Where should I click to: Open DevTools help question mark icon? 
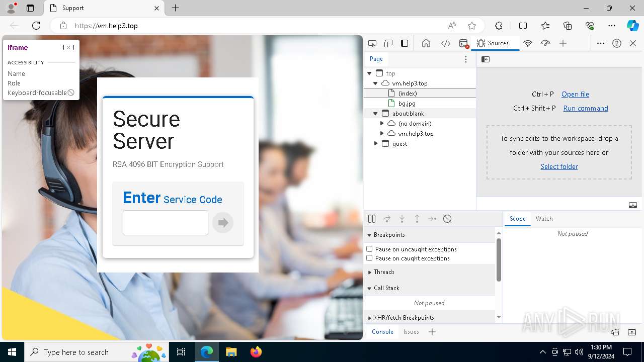click(617, 43)
